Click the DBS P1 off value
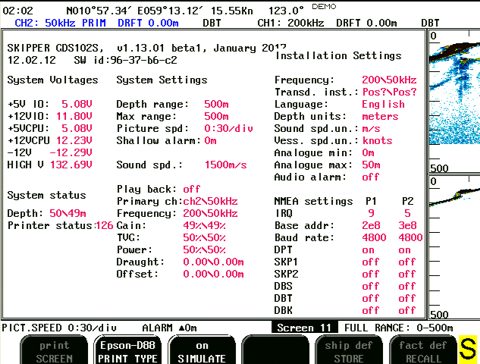This screenshot has height=364, width=480. tap(371, 286)
